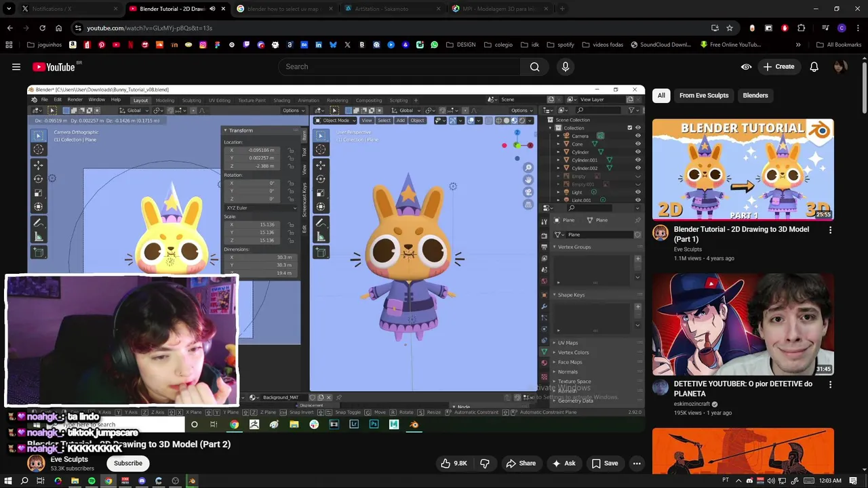868x488 pixels.
Task: Open the YouTube notifications bell
Action: (x=814, y=66)
